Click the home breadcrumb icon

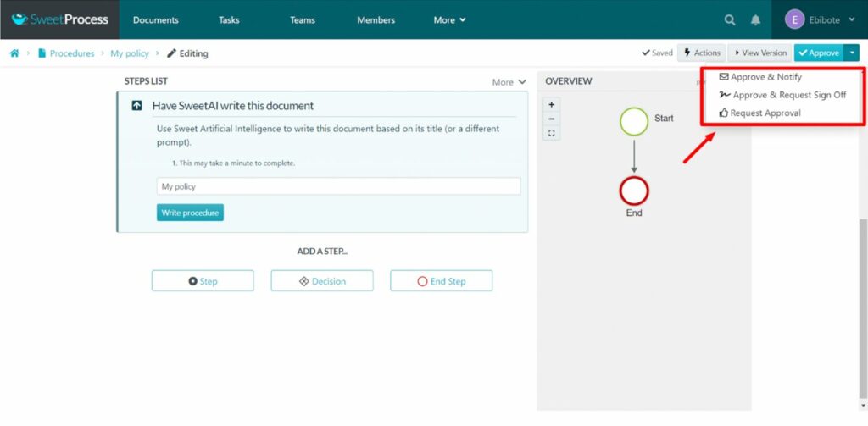14,53
